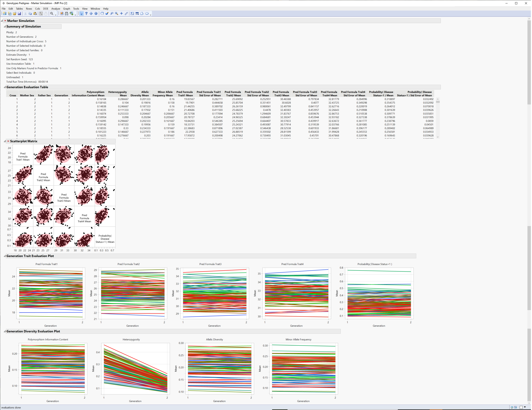Select the oval annotation tool
Image resolution: width=532 pixels, height=410 pixels.
[x=147, y=14]
